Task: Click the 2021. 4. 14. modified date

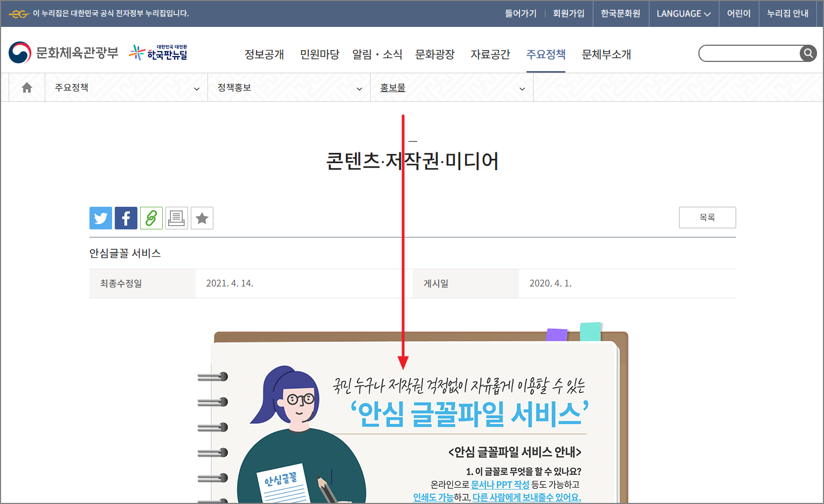Action: click(x=230, y=283)
